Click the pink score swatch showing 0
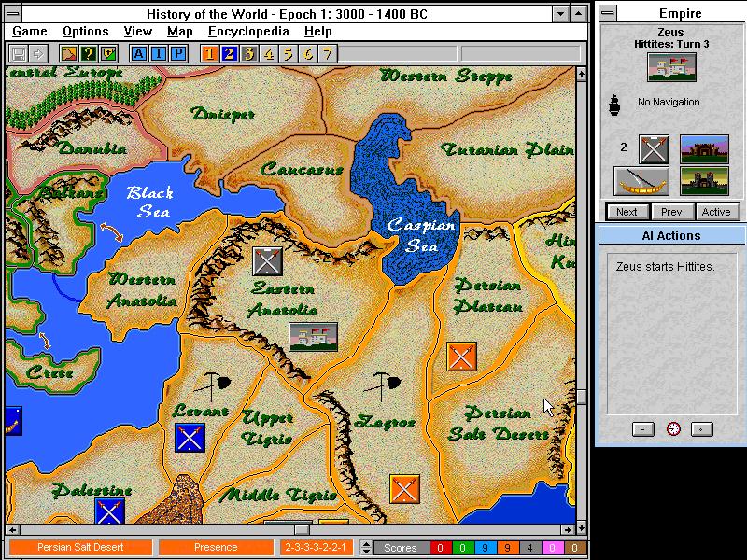The image size is (747, 560). point(552,548)
